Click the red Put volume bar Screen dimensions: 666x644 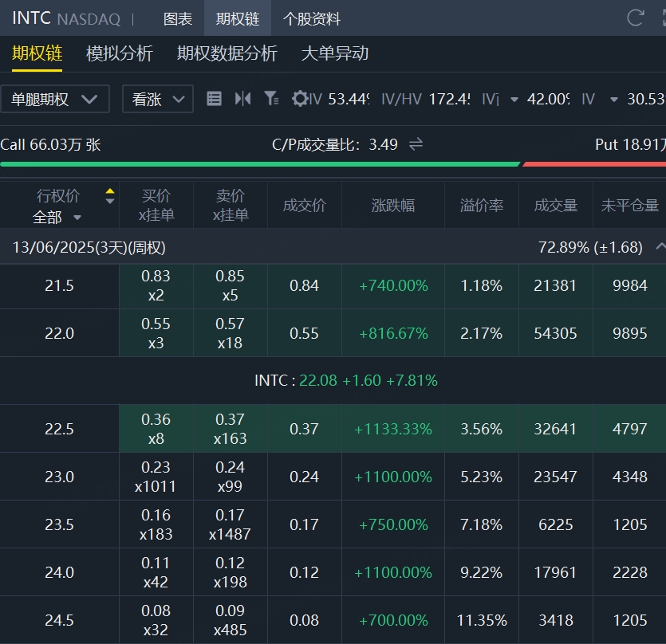pos(594,164)
